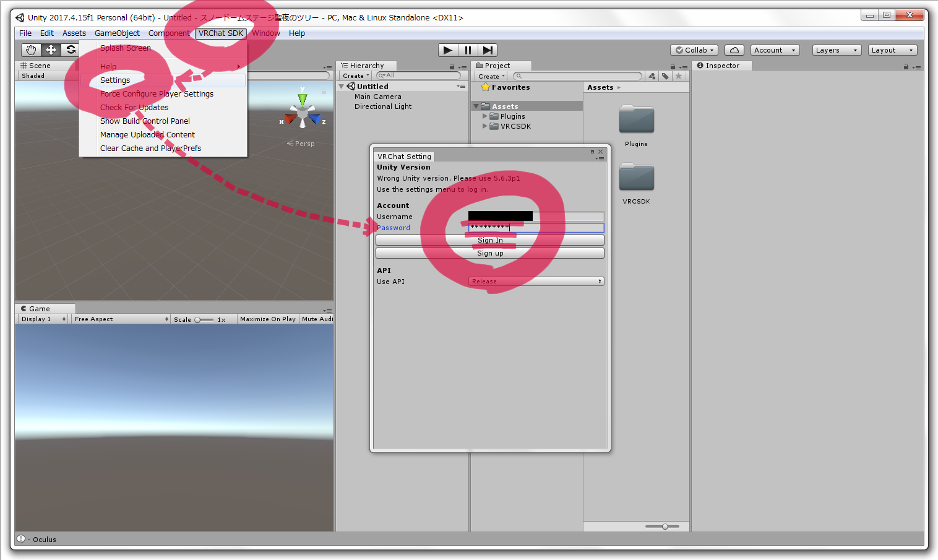This screenshot has height=560, width=938.
Task: Open the Account dropdown
Action: [x=775, y=50]
